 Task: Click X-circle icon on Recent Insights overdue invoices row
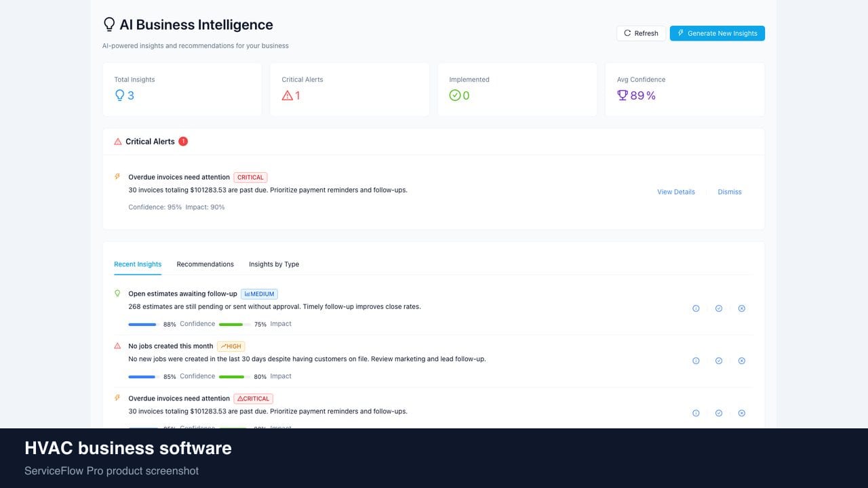(x=741, y=413)
